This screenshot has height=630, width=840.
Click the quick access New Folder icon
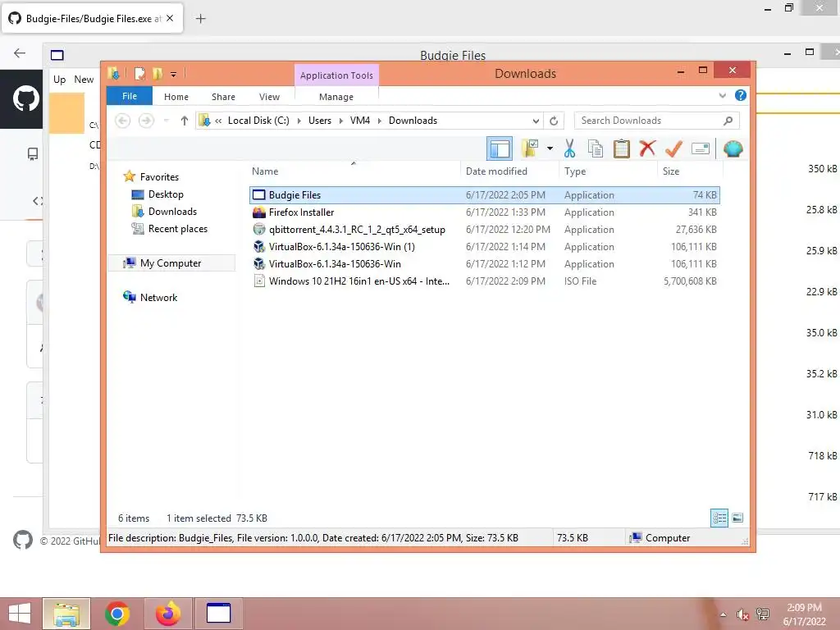(157, 73)
